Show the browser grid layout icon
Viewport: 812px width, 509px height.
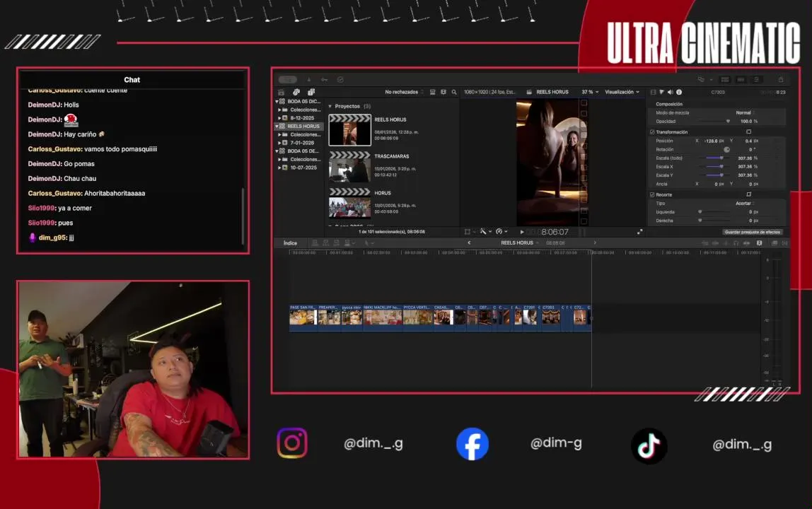tap(725, 80)
